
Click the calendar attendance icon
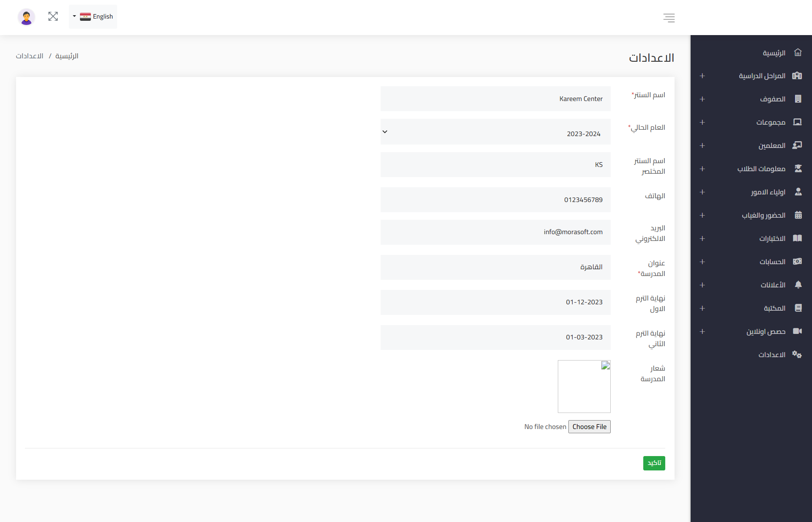(798, 215)
